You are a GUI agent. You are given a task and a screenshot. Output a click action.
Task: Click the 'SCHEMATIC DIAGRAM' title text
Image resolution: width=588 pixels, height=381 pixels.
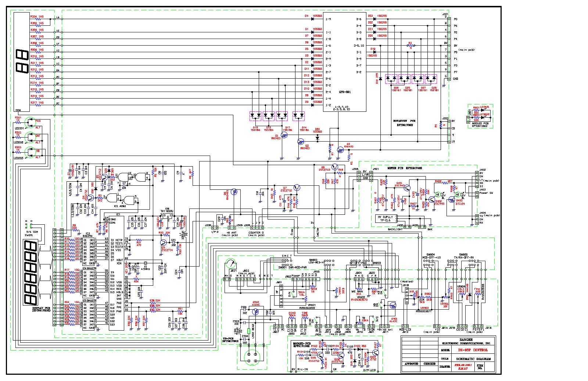(x=473, y=359)
